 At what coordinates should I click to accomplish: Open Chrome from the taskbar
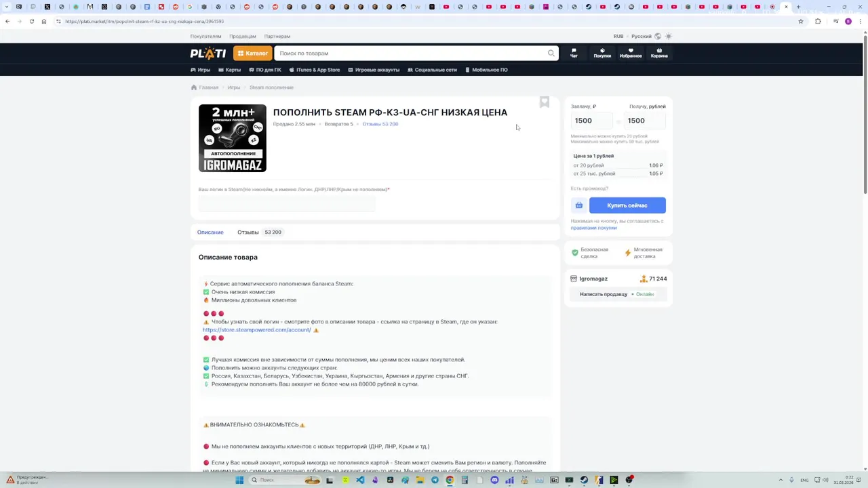pyautogui.click(x=450, y=480)
